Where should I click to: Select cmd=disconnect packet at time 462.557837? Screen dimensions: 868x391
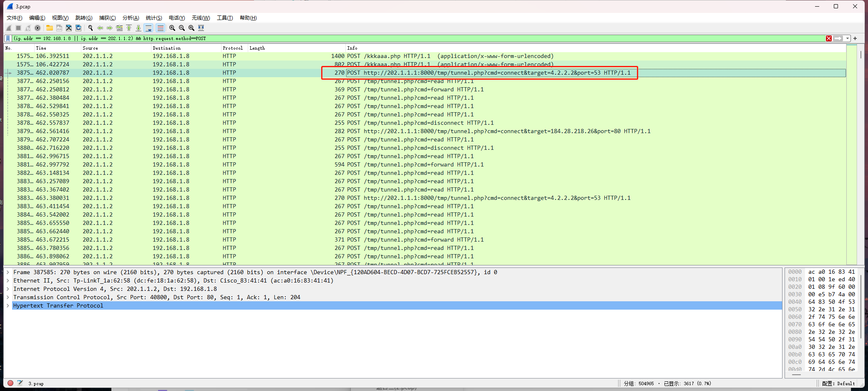coord(425,123)
